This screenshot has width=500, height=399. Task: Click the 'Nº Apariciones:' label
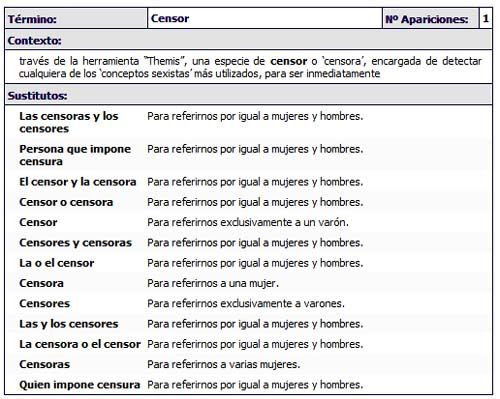(x=427, y=19)
